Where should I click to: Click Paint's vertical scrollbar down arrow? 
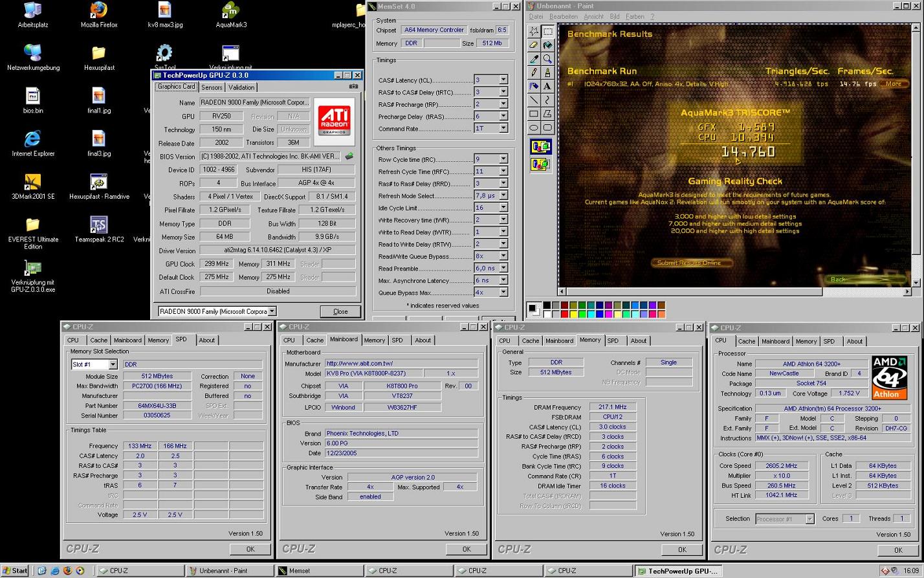[x=916, y=283]
